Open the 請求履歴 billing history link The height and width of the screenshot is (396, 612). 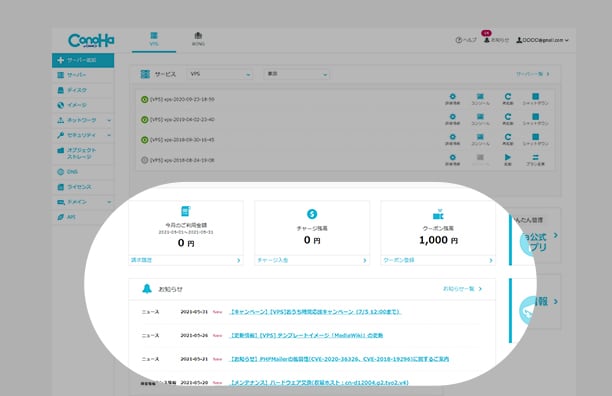(186, 260)
